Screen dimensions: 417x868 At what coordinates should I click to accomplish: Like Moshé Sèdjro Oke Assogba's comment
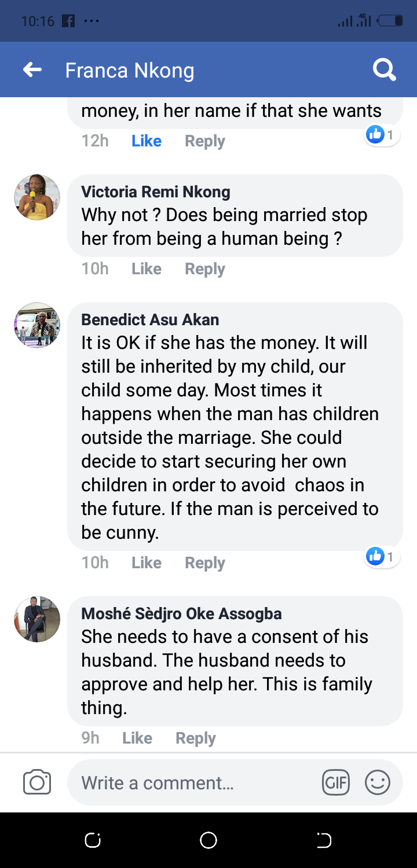[x=137, y=738]
